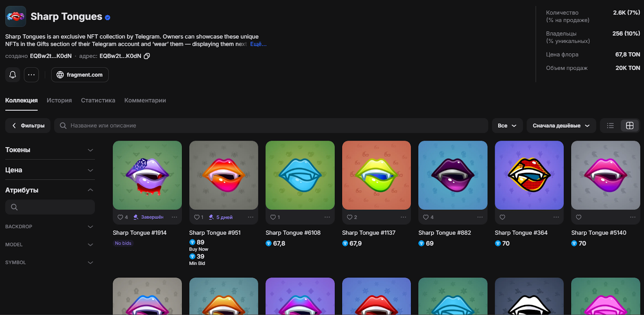Image resolution: width=644 pixels, height=315 pixels.
Task: Like Sharp Tongue #1914 with heart icon
Action: coord(120,217)
